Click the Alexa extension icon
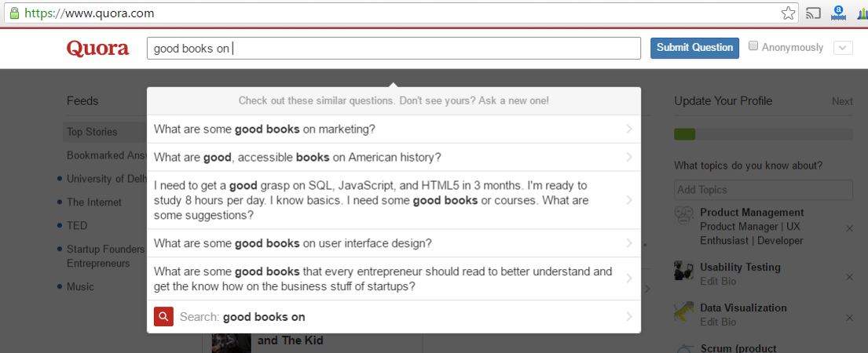The height and width of the screenshot is (353, 868). (839, 13)
